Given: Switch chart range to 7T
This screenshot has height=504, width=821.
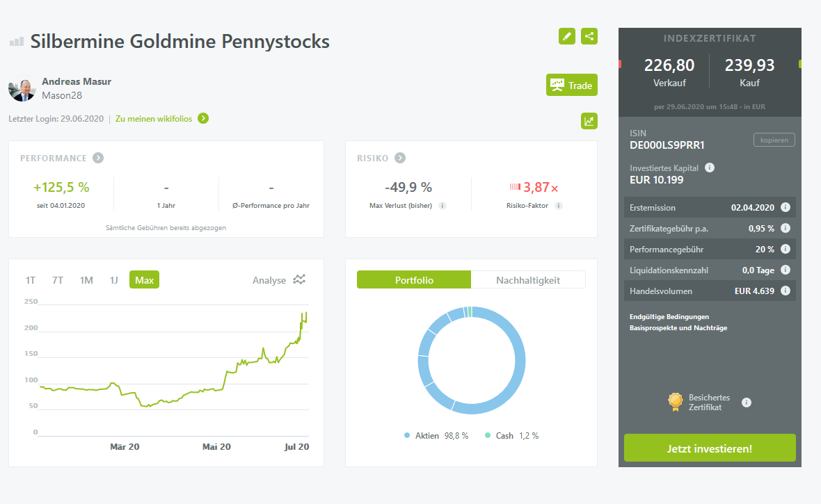Looking at the screenshot, I should point(57,279).
